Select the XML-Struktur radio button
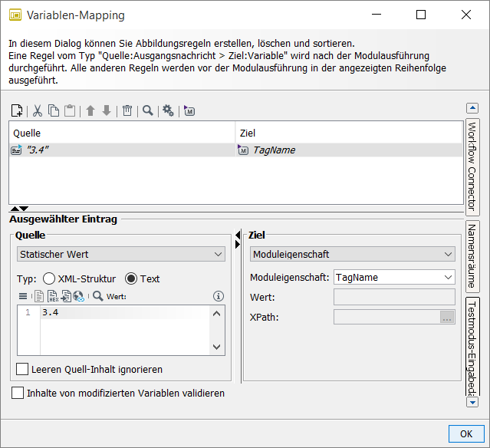 coord(49,278)
